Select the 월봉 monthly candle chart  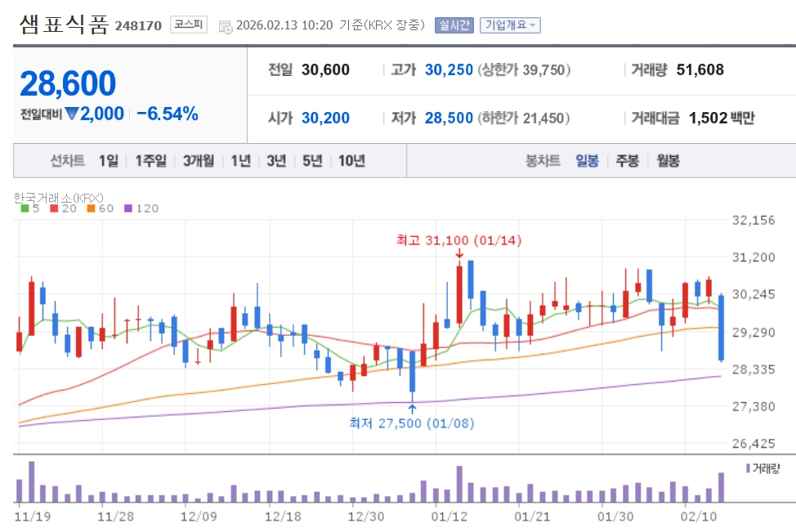coord(668,160)
